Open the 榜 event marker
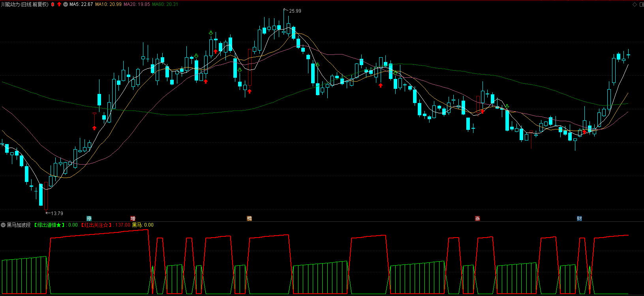This screenshot has width=644, height=296. pos(250,218)
